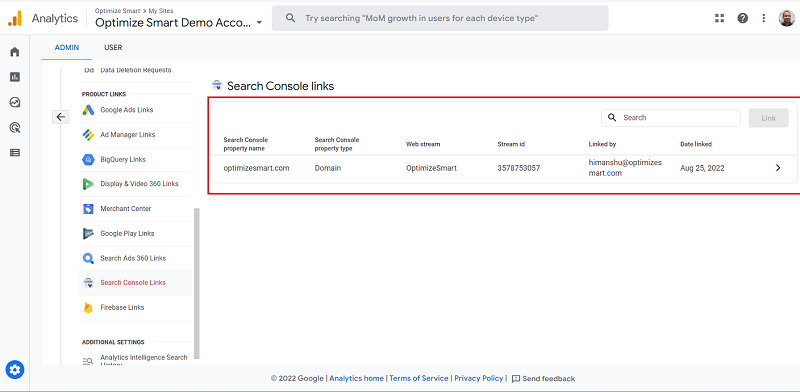800x392 pixels.
Task: Open Data Deletion Requests item
Action: pyautogui.click(x=135, y=71)
